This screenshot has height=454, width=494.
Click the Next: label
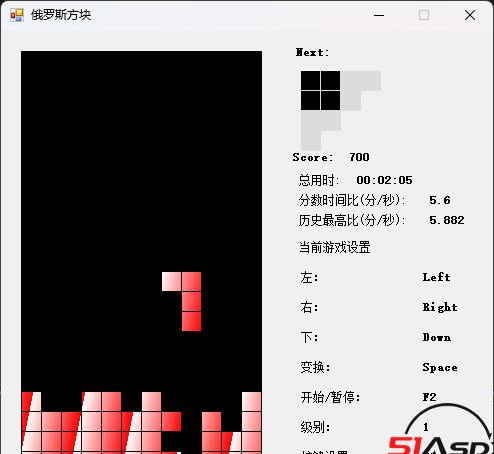click(312, 52)
